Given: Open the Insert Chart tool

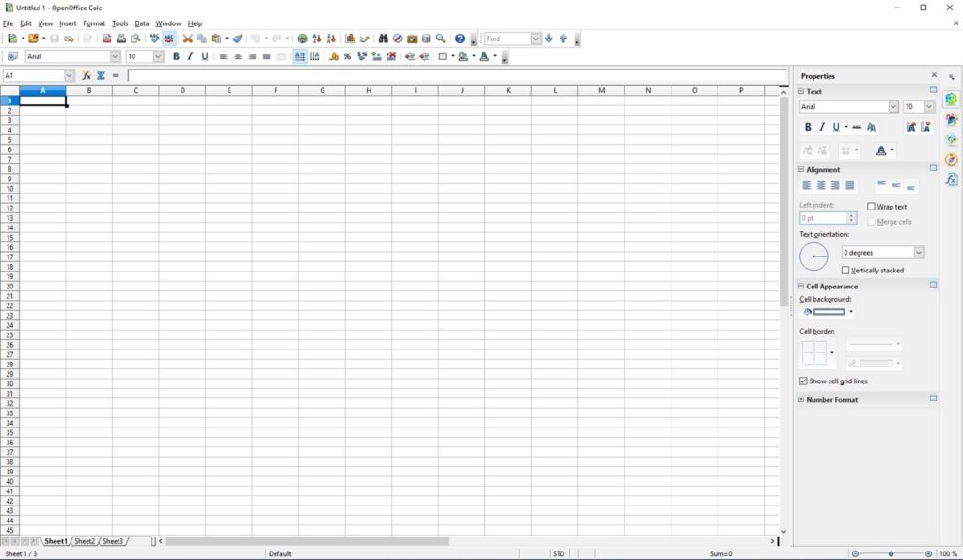Looking at the screenshot, I should click(350, 39).
